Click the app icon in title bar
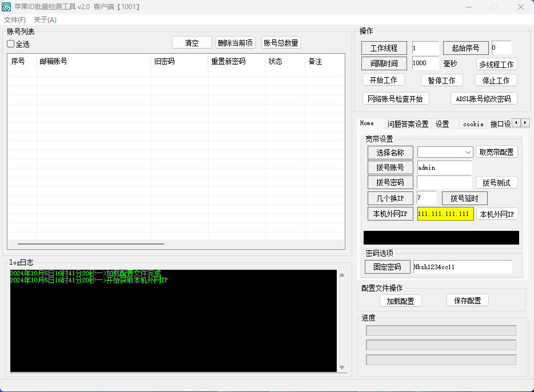This screenshot has width=534, height=392. tap(7, 7)
